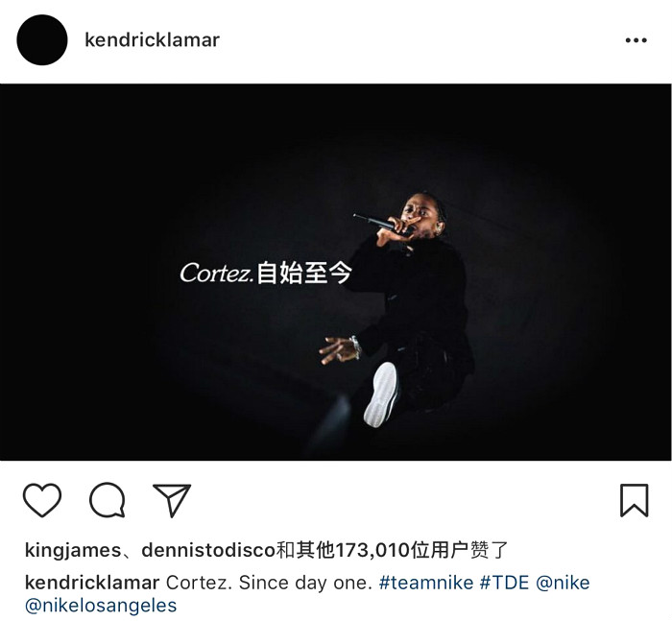672x621 pixels.
Task: Open the #teamnike hashtag
Action: 426,583
